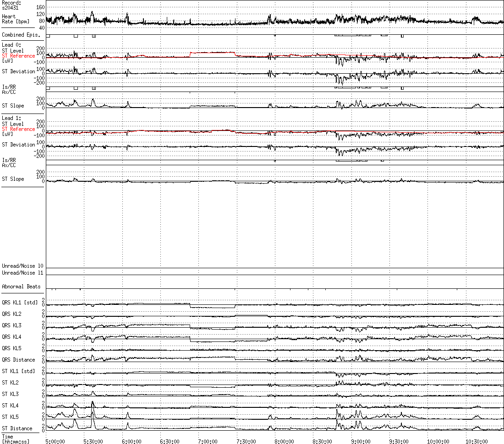
Task: Click the Combined Epis. row label
Action: (x=21, y=35)
